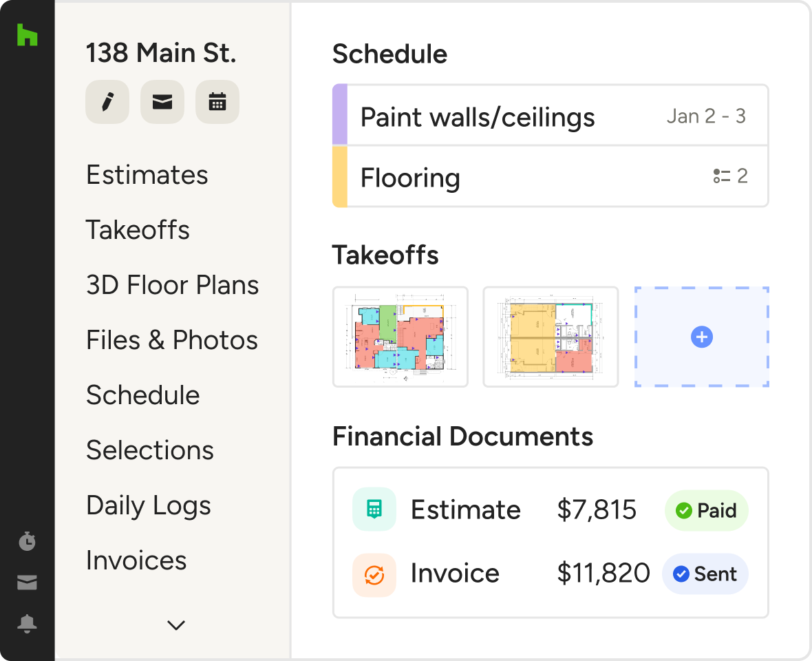Click the plus icon to add takeoff
The height and width of the screenshot is (661, 812).
pyautogui.click(x=701, y=337)
